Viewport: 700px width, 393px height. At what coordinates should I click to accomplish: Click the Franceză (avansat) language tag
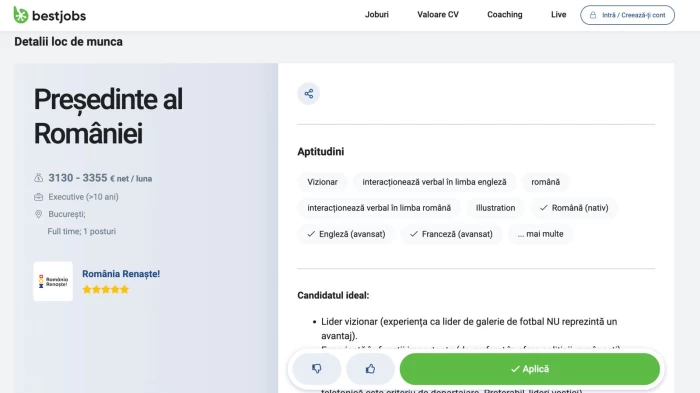pos(451,234)
